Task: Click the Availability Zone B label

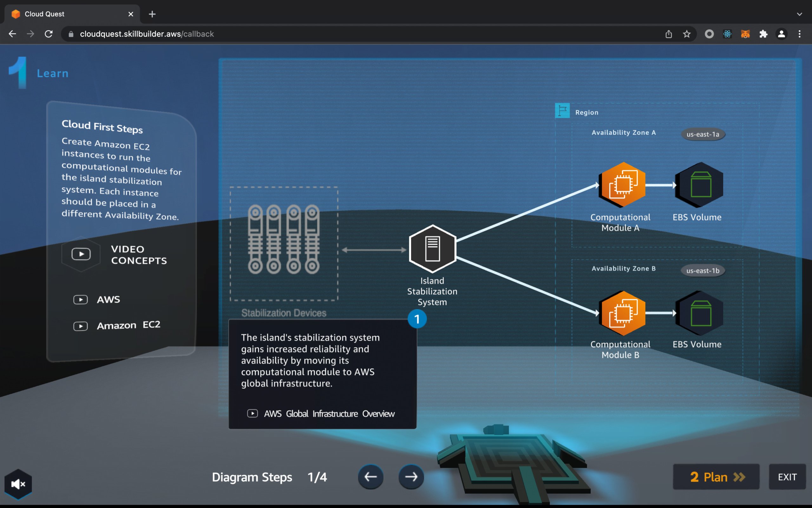Action: pyautogui.click(x=624, y=269)
